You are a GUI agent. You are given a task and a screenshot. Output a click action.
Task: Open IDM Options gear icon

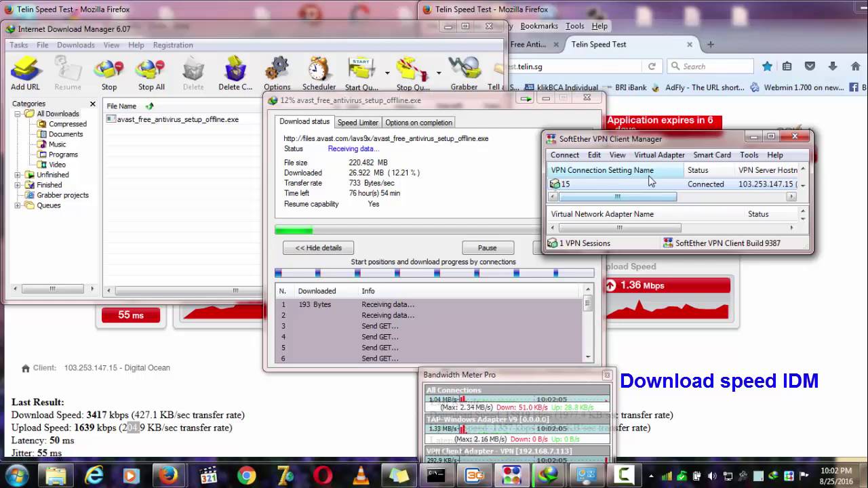pyautogui.click(x=277, y=73)
